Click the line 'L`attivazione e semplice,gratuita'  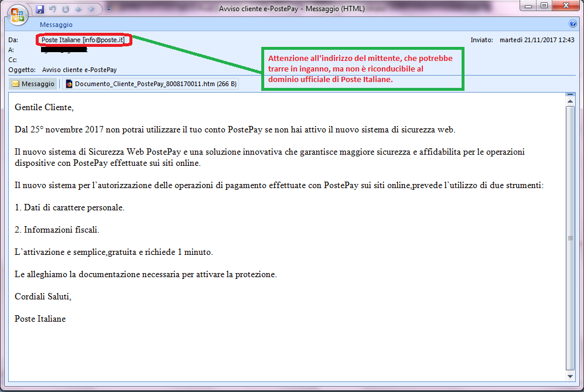[114, 253]
